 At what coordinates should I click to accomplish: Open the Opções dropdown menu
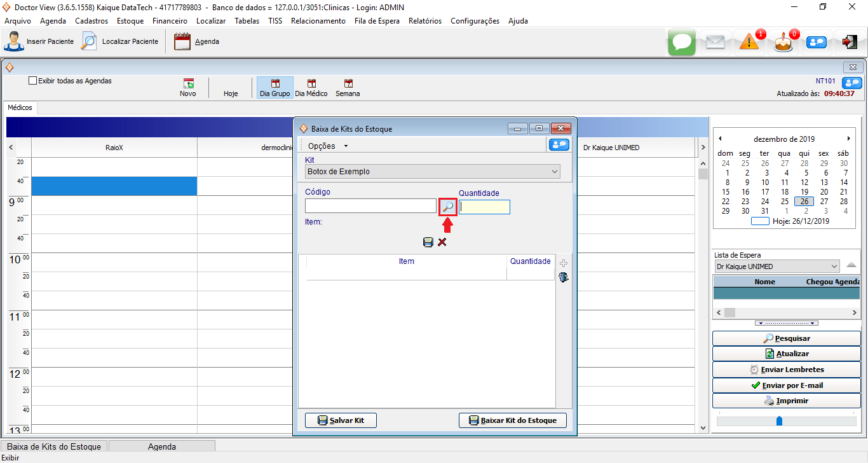pyautogui.click(x=327, y=146)
